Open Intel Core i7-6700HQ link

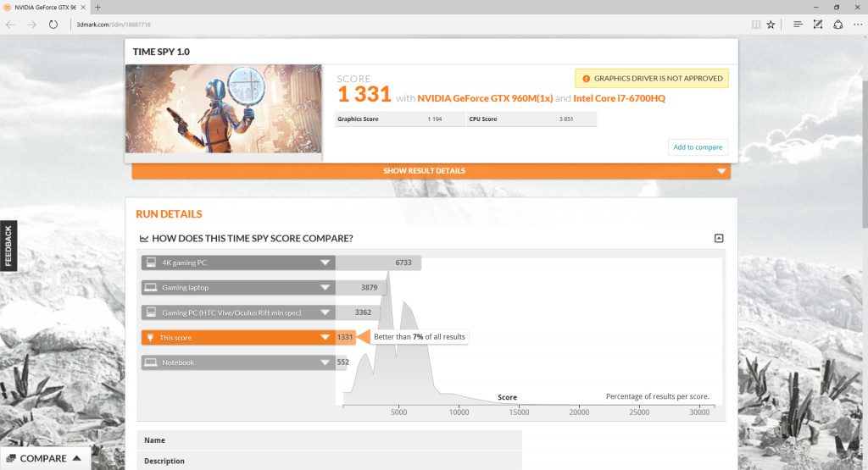(619, 98)
